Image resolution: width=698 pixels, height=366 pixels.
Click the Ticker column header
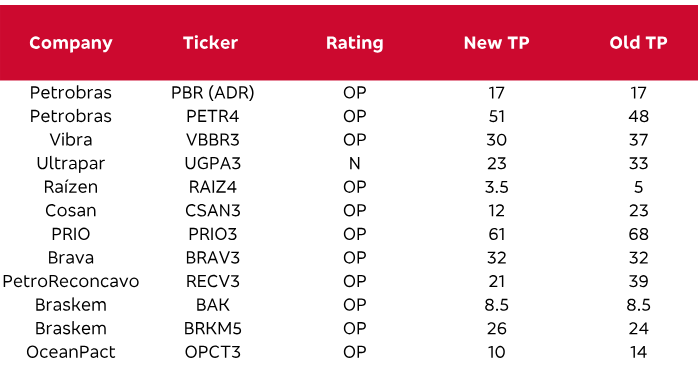[x=211, y=43]
